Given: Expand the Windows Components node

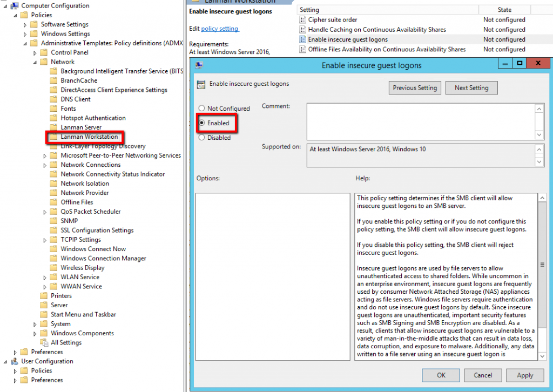Looking at the screenshot, I should 35,334.
